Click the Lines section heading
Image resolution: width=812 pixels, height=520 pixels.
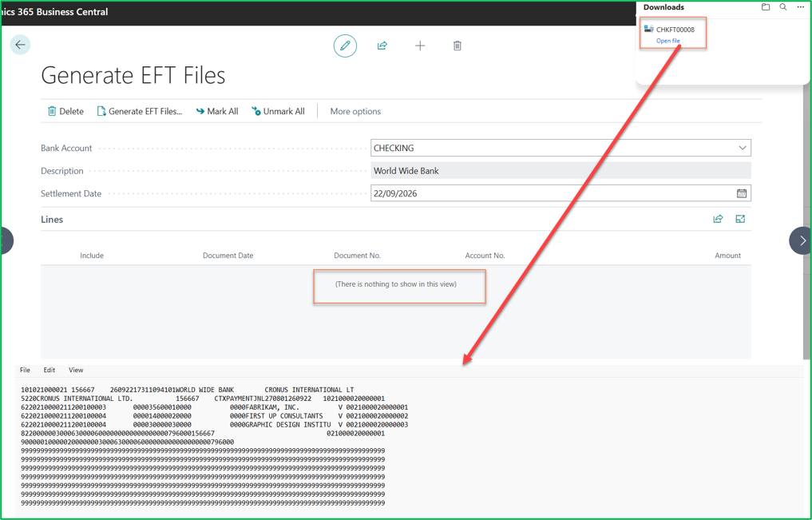click(52, 220)
